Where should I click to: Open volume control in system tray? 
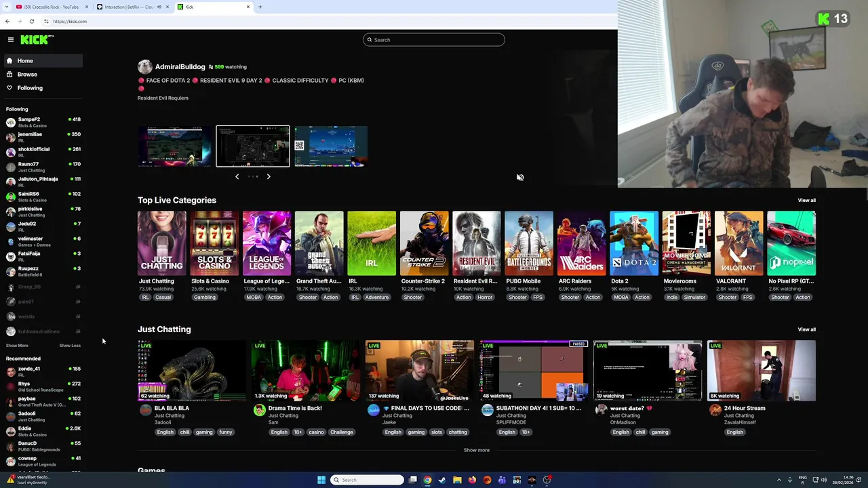coord(824,480)
